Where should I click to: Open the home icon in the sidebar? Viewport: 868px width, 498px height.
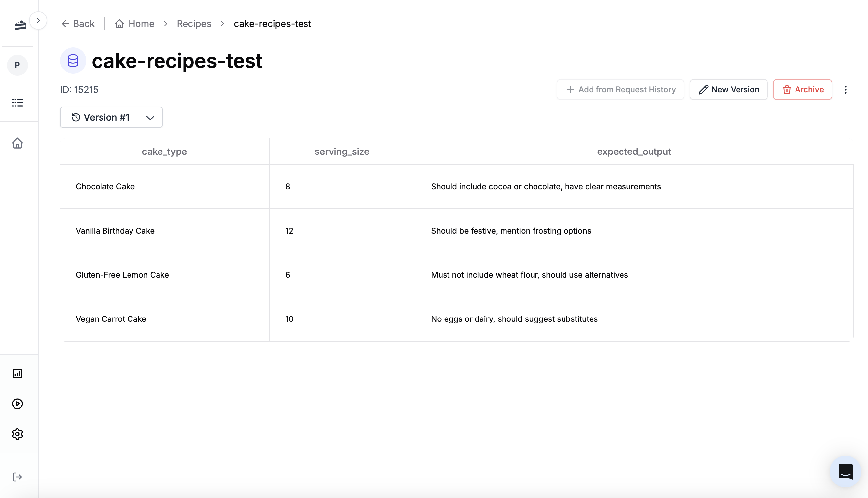[17, 143]
